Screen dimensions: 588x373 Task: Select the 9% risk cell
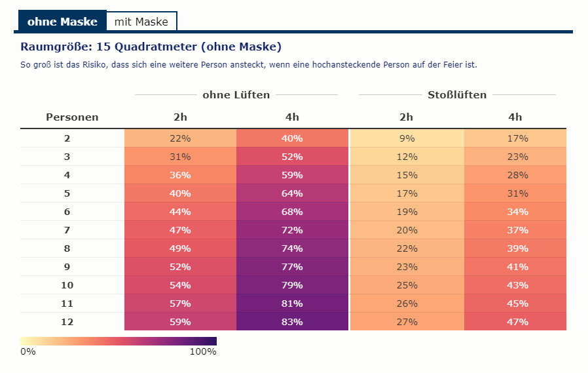tap(407, 138)
